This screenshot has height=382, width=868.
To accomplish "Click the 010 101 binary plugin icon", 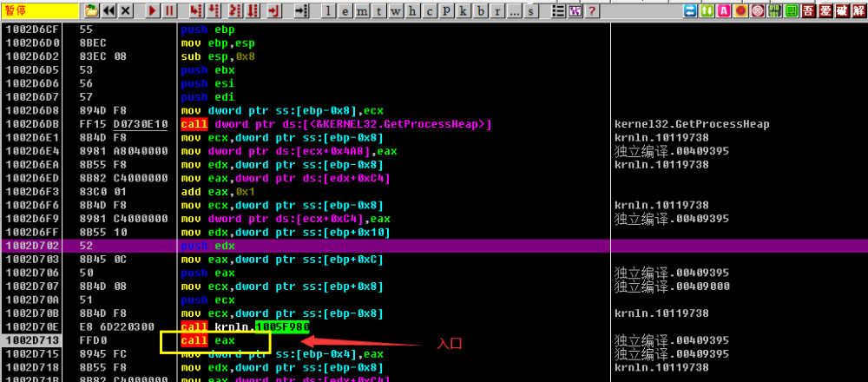I will [x=774, y=10].
